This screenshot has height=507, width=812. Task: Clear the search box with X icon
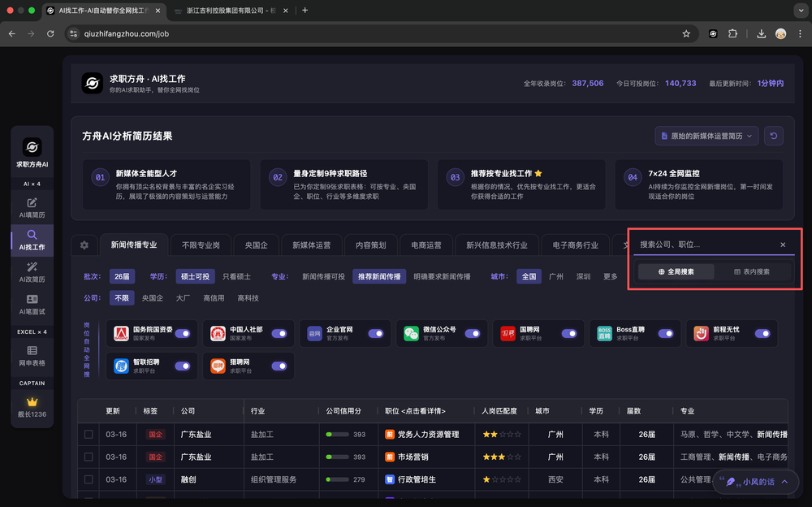coord(783,245)
